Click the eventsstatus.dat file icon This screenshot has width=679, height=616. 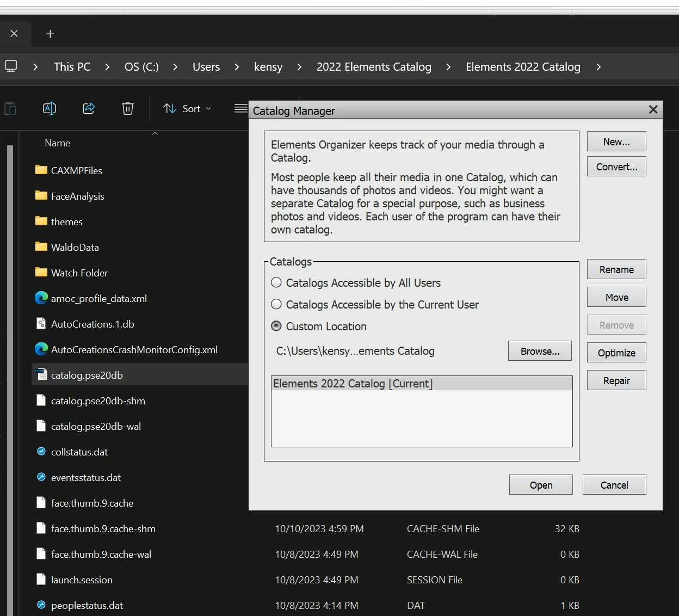coord(41,477)
